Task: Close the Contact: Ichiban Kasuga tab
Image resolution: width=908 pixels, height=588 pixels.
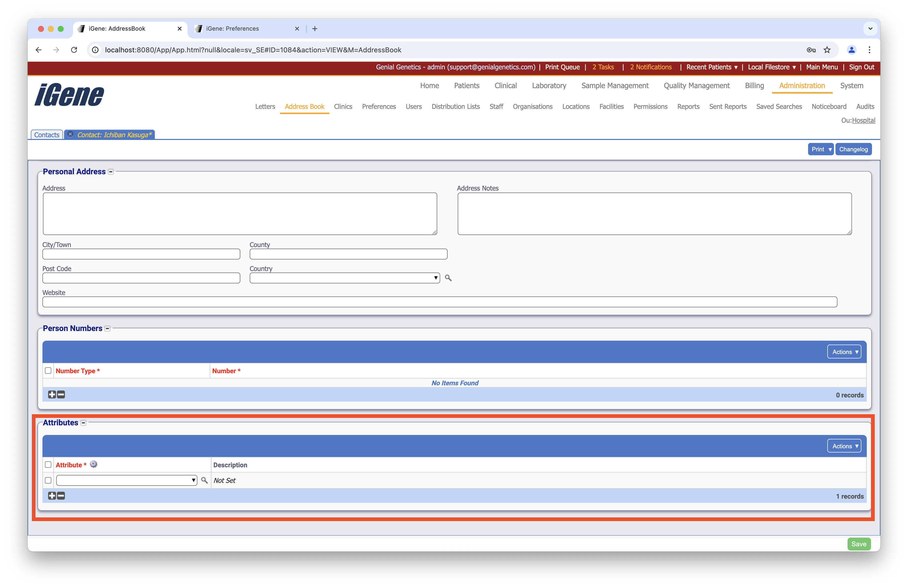Action: pos(71,134)
